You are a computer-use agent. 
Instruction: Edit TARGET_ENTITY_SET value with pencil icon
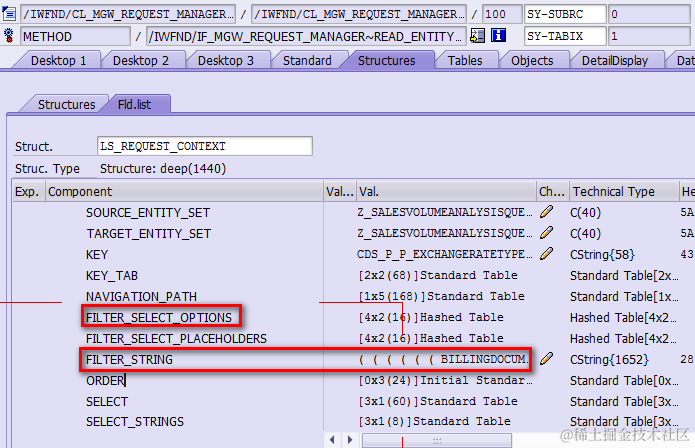(547, 233)
